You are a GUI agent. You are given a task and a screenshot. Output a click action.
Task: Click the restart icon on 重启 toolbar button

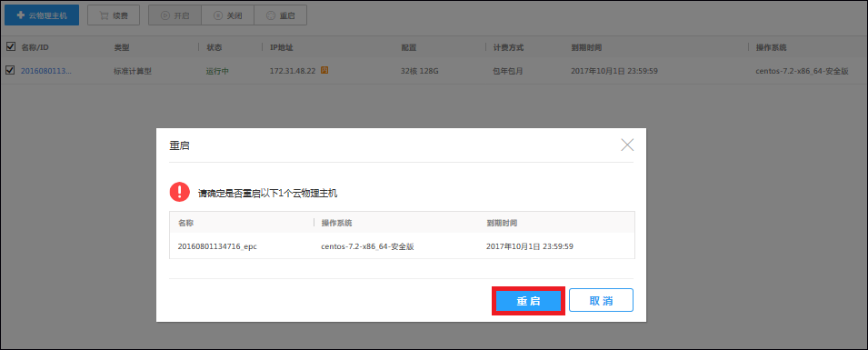(x=271, y=15)
